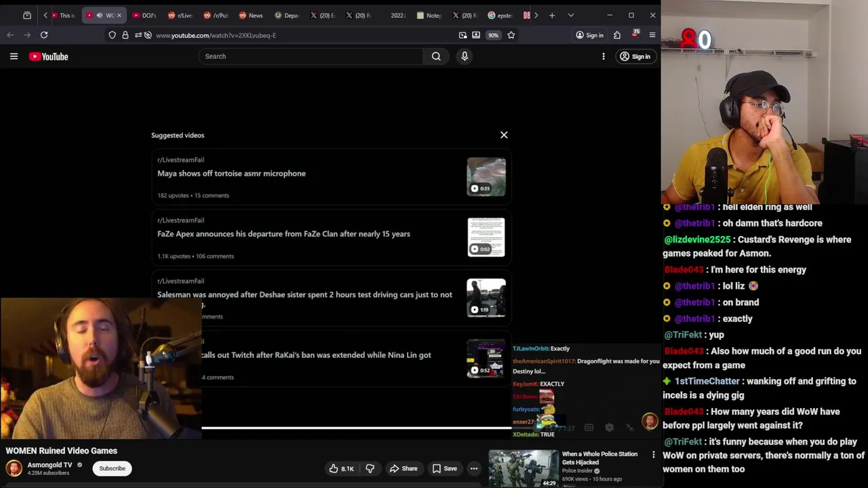
Task: Save the video to a playlist
Action: click(x=444, y=468)
